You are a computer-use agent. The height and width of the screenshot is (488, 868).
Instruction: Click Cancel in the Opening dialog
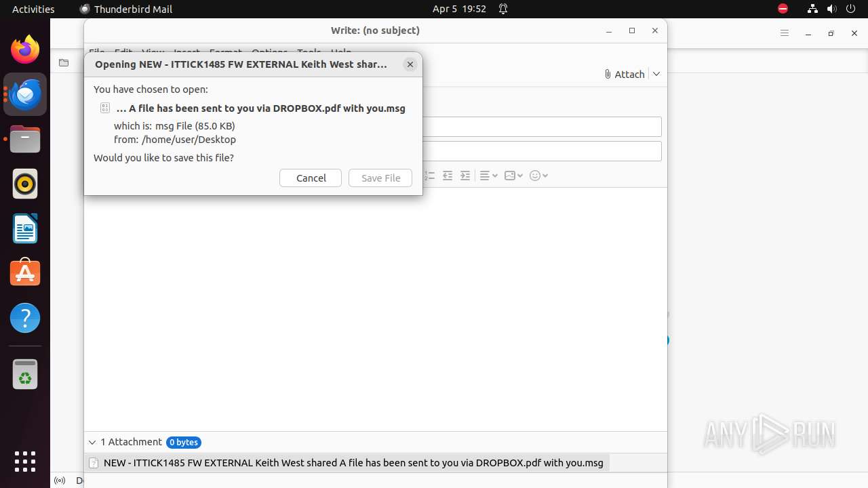click(x=311, y=178)
